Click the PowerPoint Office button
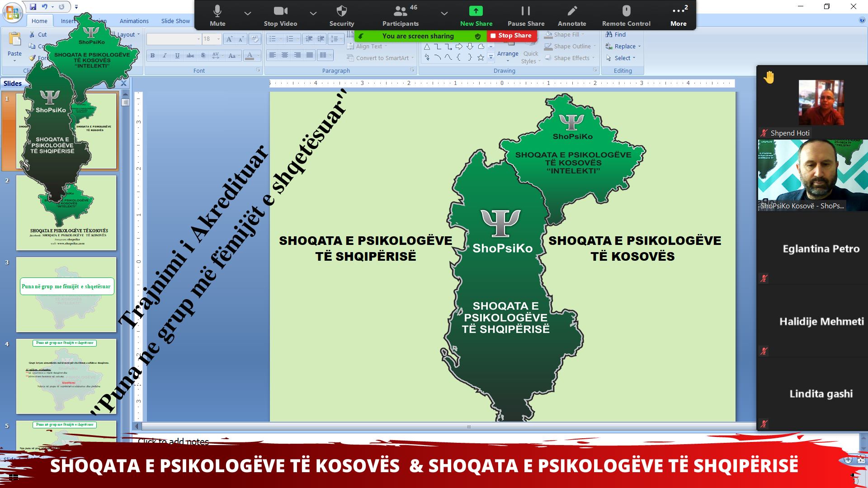Viewport: 868px width, 488px height. click(x=13, y=12)
